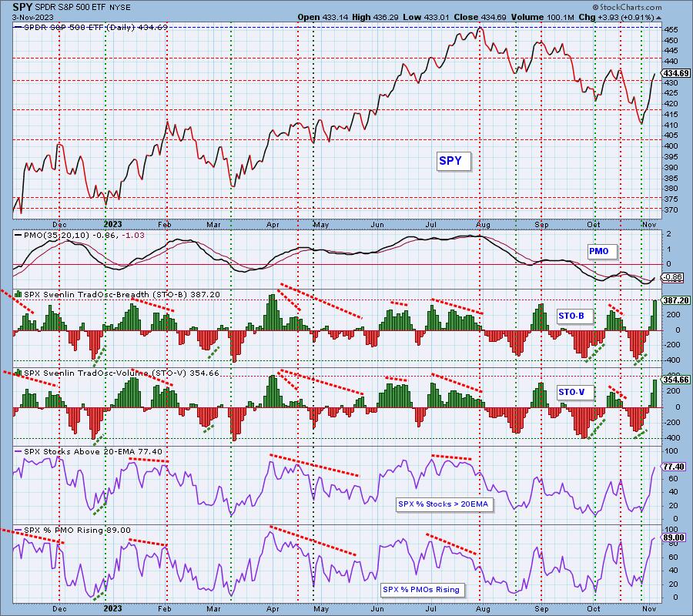Screen dimensions: 693x616
Task: Click the Open 433.14 header value
Action: coord(323,17)
